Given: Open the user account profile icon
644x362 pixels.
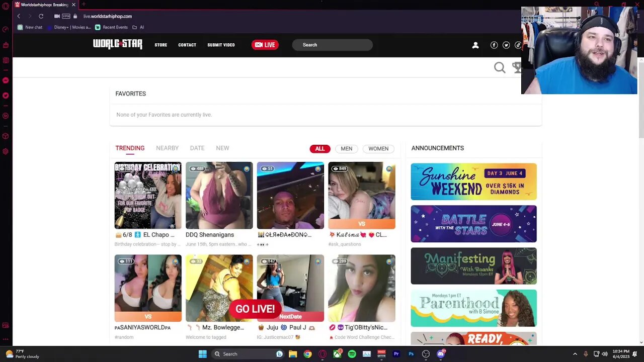Looking at the screenshot, I should [475, 45].
